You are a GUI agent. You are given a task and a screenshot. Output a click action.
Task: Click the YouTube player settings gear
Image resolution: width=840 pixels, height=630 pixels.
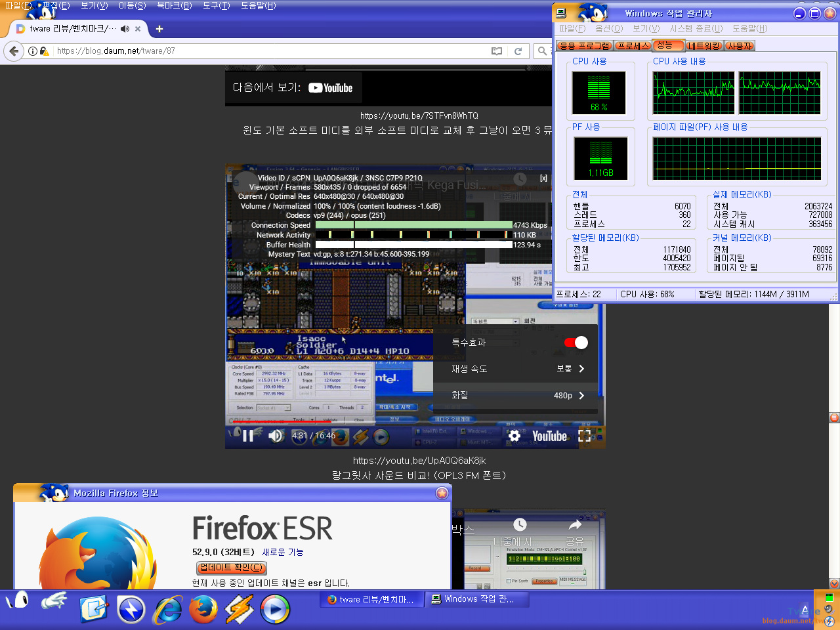(514, 436)
